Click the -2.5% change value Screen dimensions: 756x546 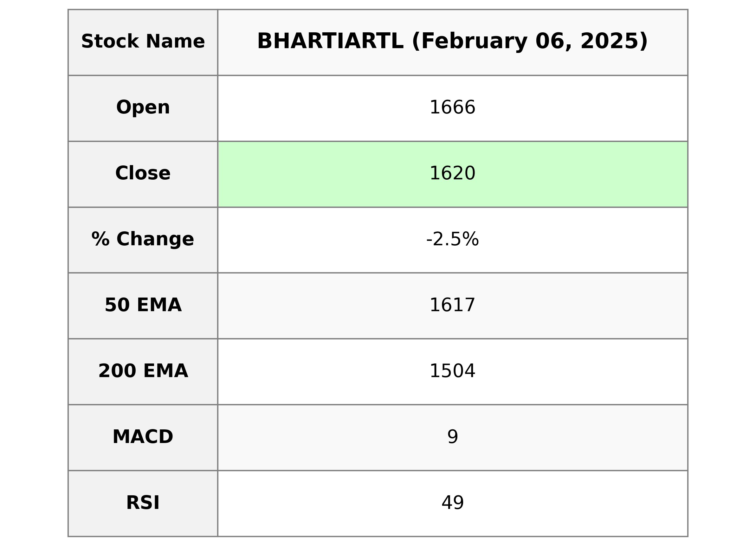(x=452, y=239)
